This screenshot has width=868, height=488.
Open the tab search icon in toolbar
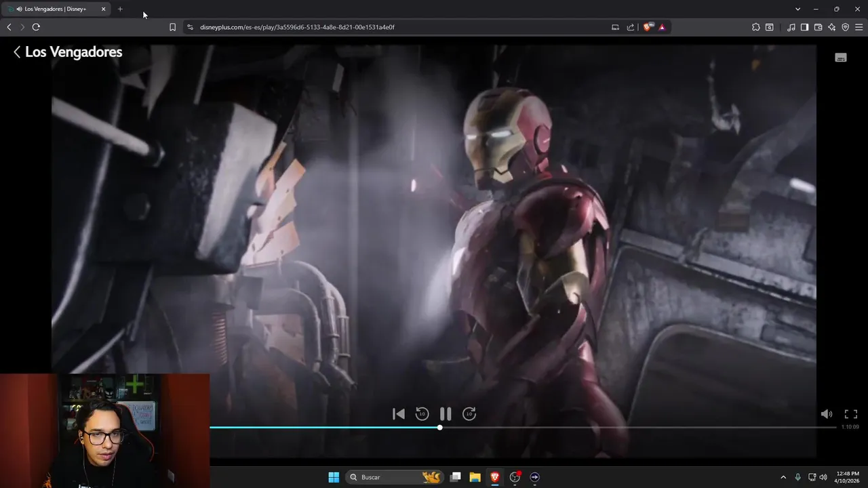tap(770, 27)
